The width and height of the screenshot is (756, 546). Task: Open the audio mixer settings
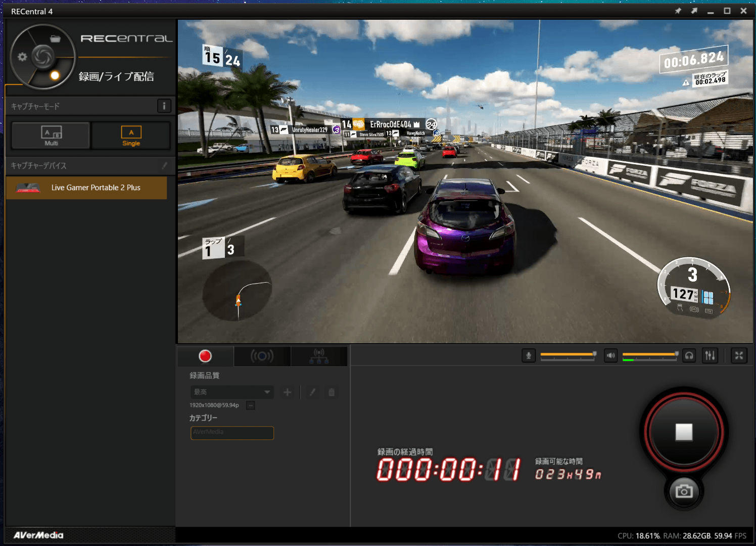click(x=710, y=355)
